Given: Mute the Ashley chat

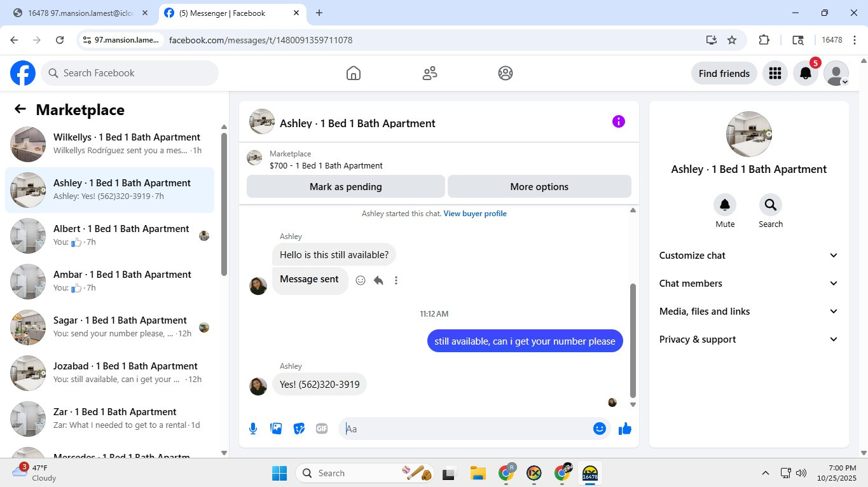Looking at the screenshot, I should 725,205.
